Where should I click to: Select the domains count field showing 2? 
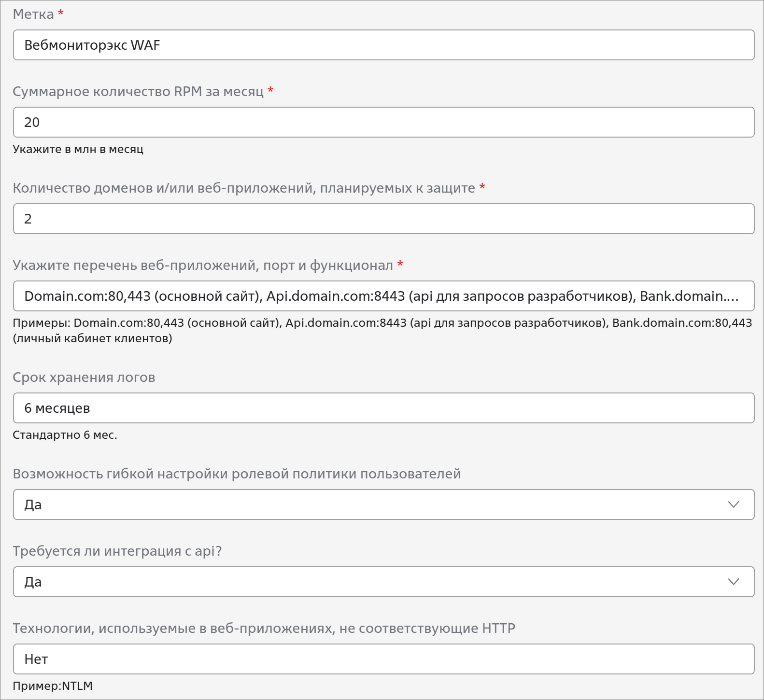coord(383,219)
